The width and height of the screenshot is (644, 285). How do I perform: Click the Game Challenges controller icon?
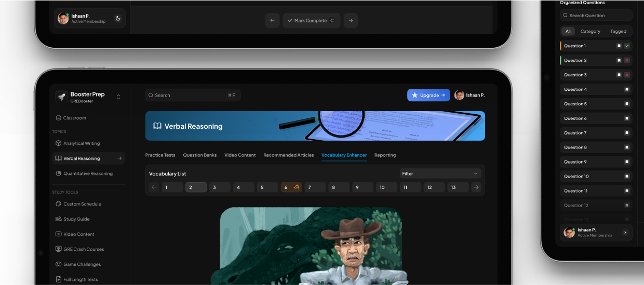point(58,264)
